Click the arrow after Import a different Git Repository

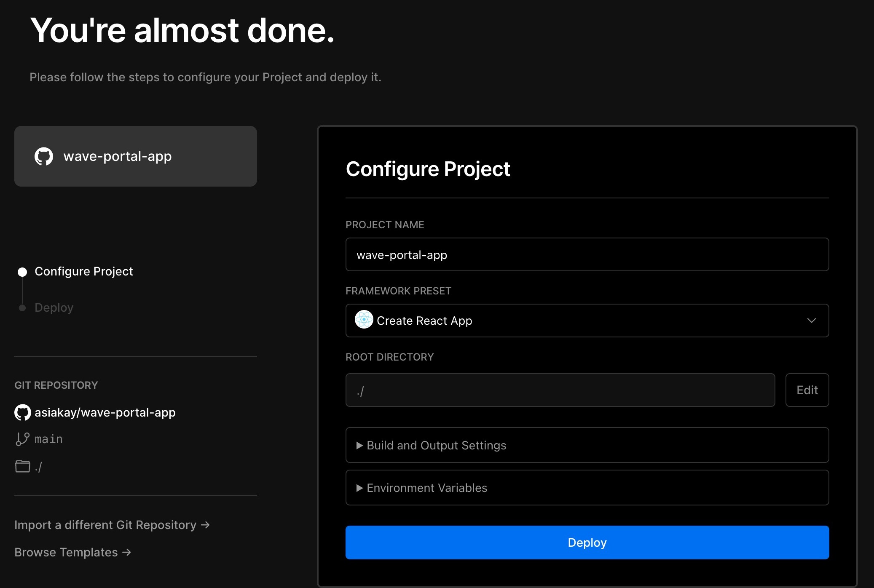tap(205, 525)
